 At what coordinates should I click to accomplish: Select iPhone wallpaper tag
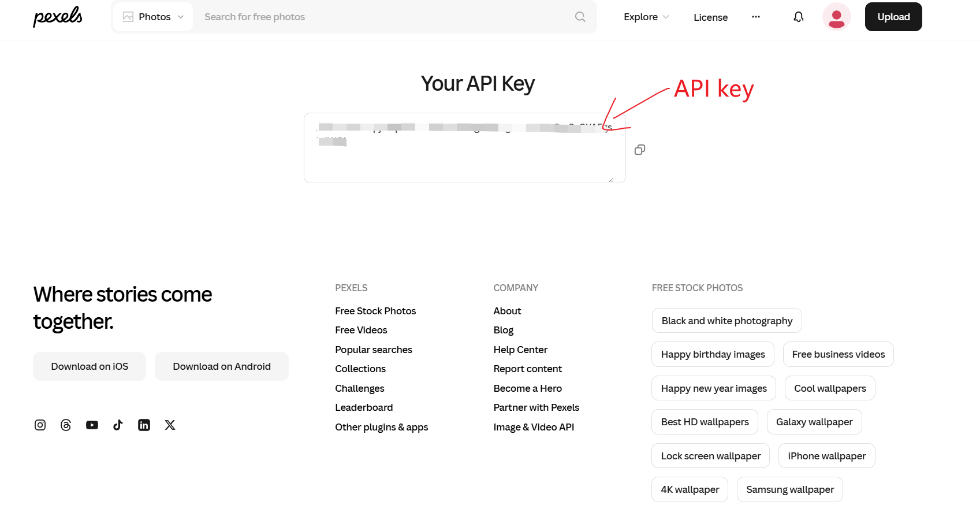pos(827,456)
